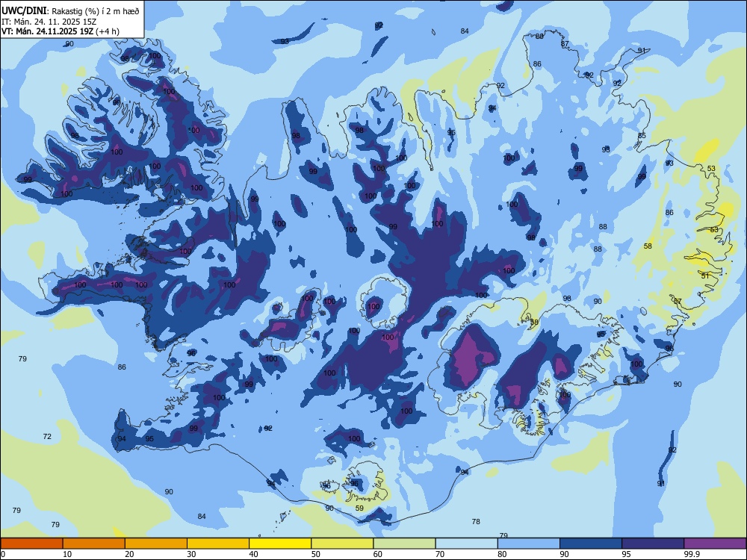This screenshot has height=560, width=747.
Task: Click the 95–99.9 dark navy legend swatch
Action: [x=653, y=544]
